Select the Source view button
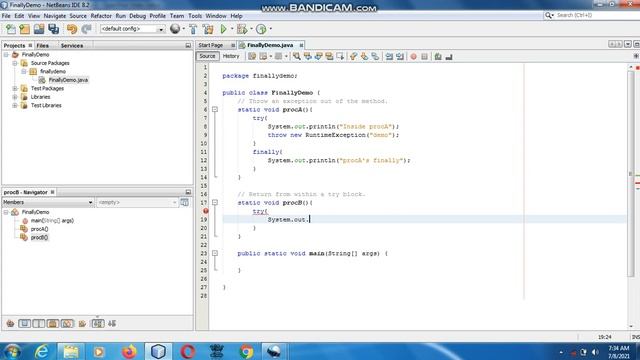The height and width of the screenshot is (360, 640). tap(207, 56)
